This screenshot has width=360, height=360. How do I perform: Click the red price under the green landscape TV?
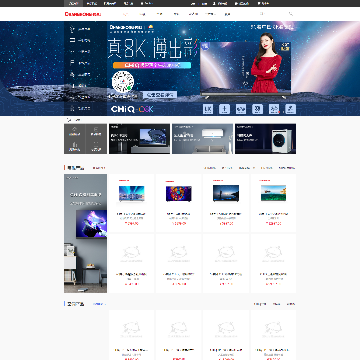(273, 223)
